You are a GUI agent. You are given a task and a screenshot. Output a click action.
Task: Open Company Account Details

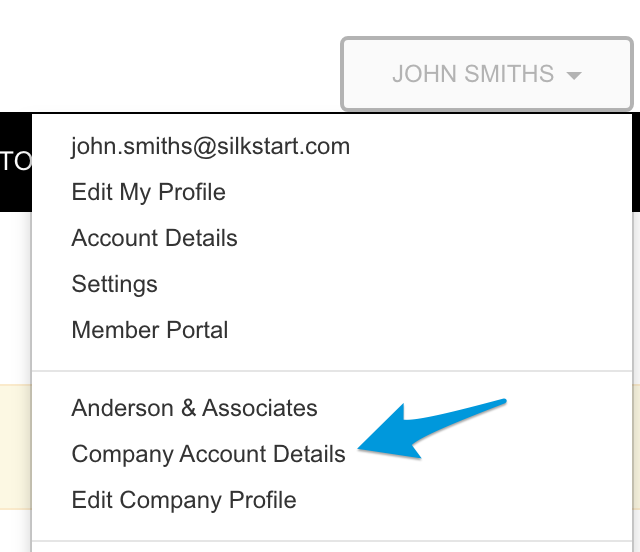point(208,454)
